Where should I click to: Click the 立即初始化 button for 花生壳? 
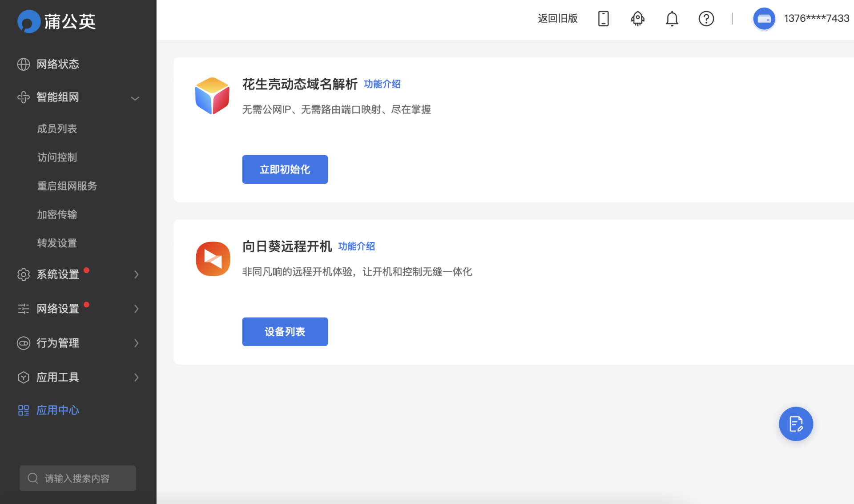tap(285, 169)
